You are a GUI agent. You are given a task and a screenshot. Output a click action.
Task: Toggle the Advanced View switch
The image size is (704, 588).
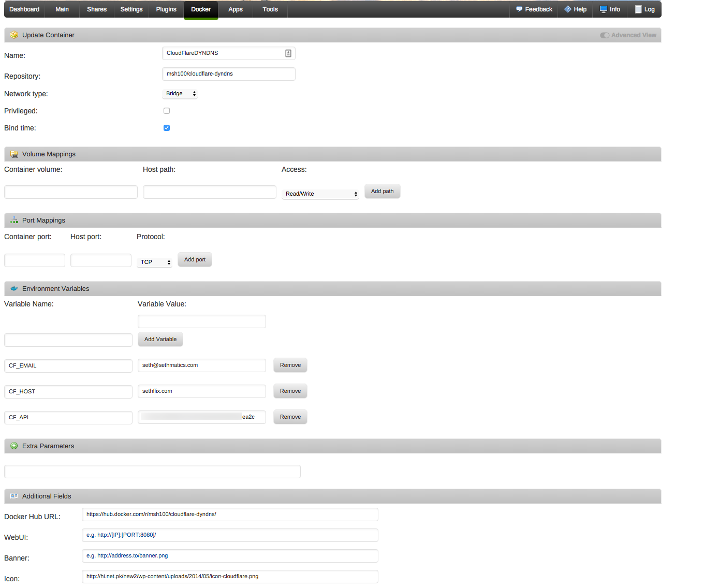[605, 35]
